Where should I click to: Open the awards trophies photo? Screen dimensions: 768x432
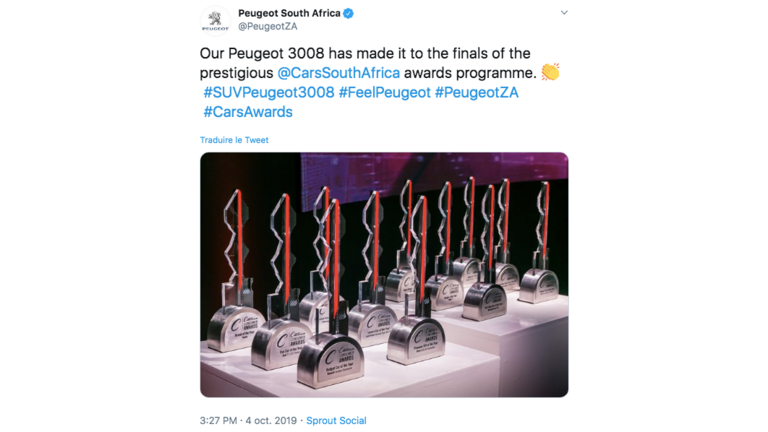(384, 274)
